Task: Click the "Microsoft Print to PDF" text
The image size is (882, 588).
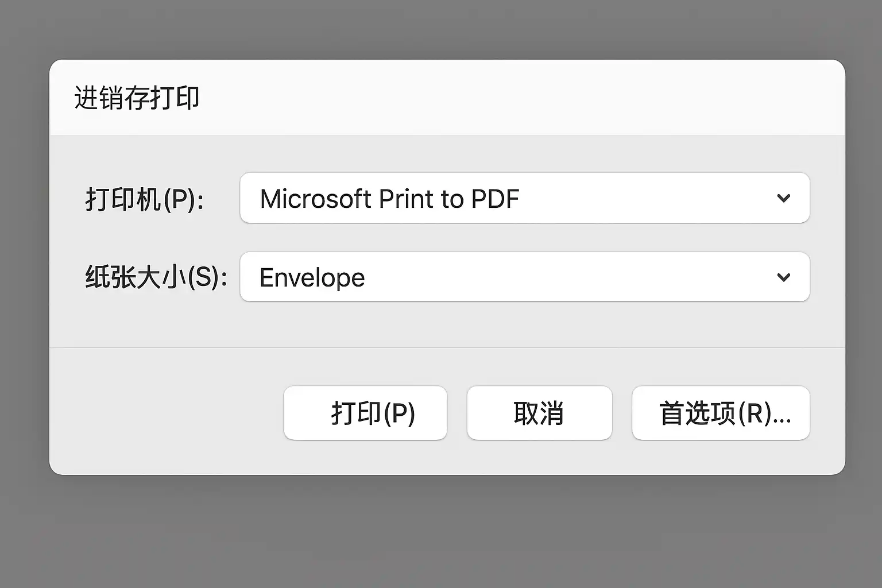Action: pos(389,199)
